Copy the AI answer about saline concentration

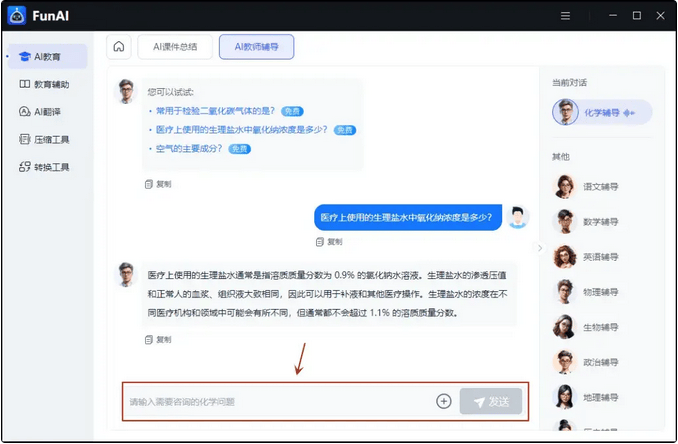point(158,339)
